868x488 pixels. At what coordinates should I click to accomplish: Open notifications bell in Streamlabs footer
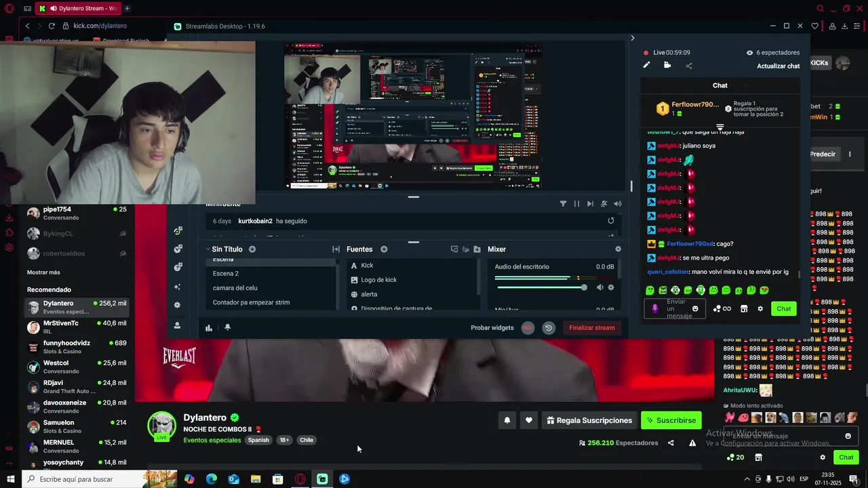point(227,327)
